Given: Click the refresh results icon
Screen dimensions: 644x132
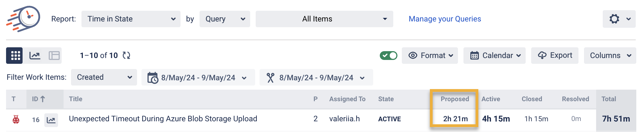Looking at the screenshot, I should coord(126,56).
